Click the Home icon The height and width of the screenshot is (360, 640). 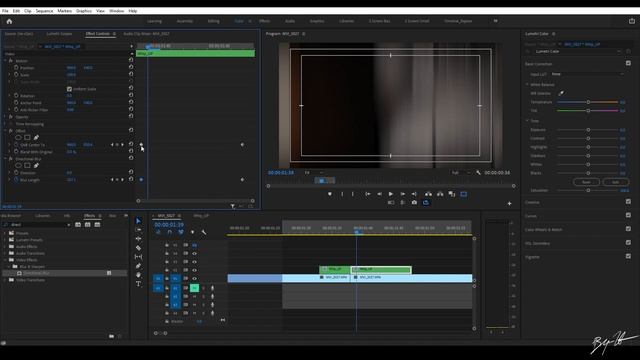pos(9,21)
